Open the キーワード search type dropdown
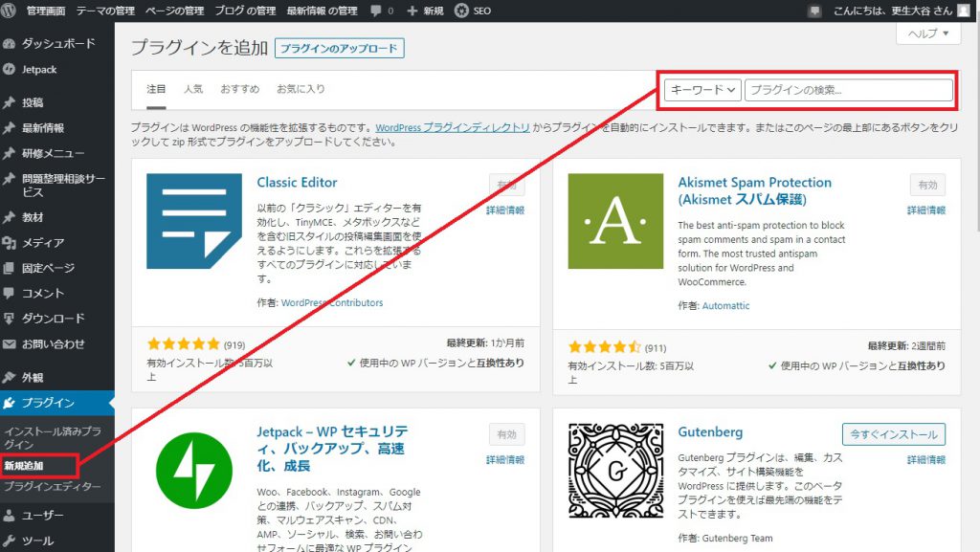Screen dimensions: 980x552 click(702, 90)
